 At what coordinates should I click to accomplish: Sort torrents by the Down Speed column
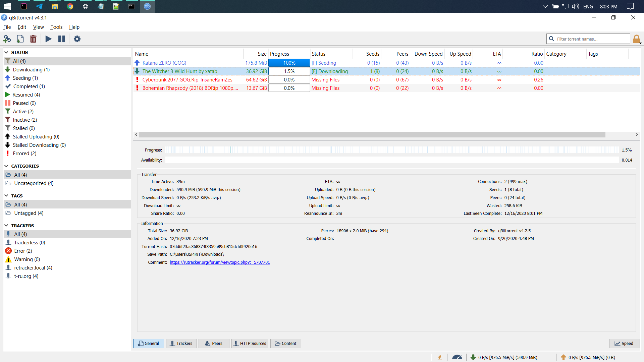(427, 54)
